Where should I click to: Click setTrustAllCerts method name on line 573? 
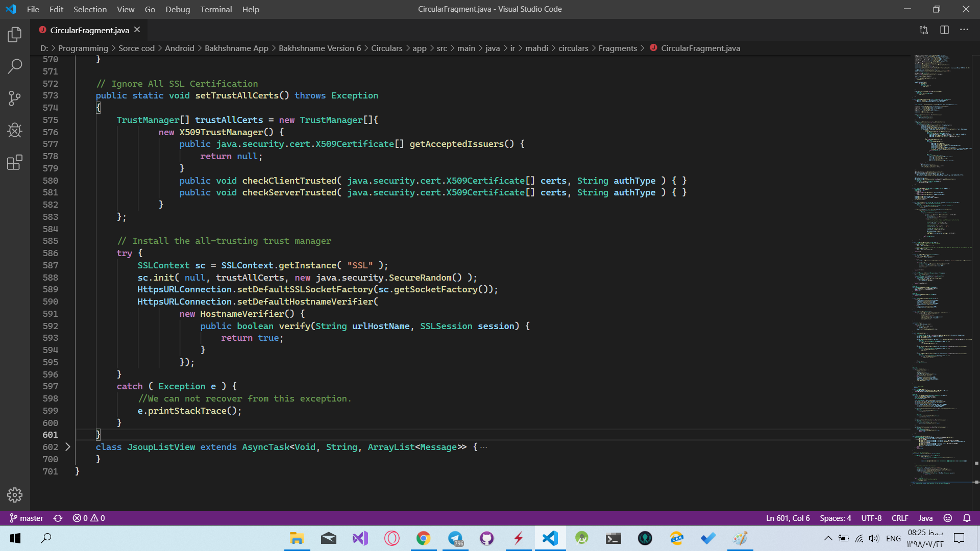pyautogui.click(x=237, y=95)
